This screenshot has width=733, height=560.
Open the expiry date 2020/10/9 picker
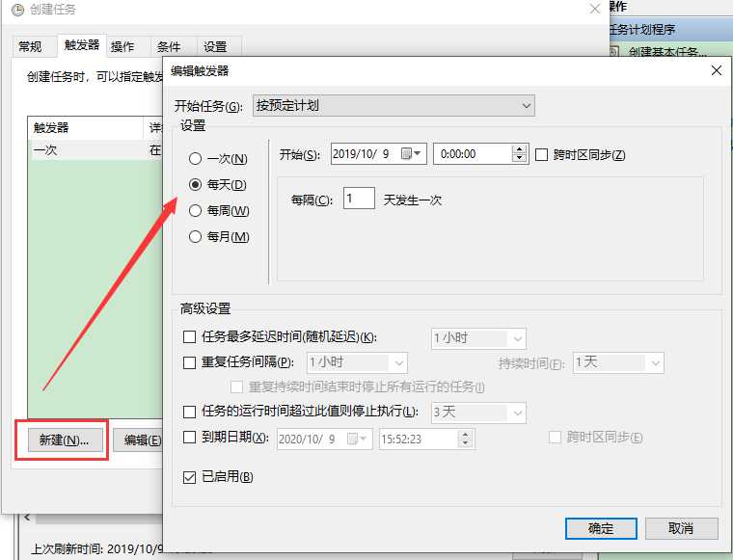359,439
